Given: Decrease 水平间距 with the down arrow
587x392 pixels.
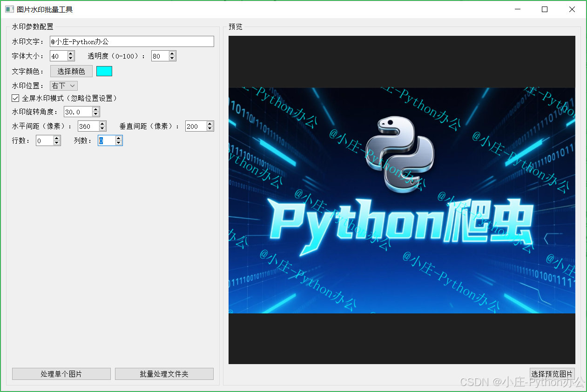Looking at the screenshot, I should coord(102,129).
